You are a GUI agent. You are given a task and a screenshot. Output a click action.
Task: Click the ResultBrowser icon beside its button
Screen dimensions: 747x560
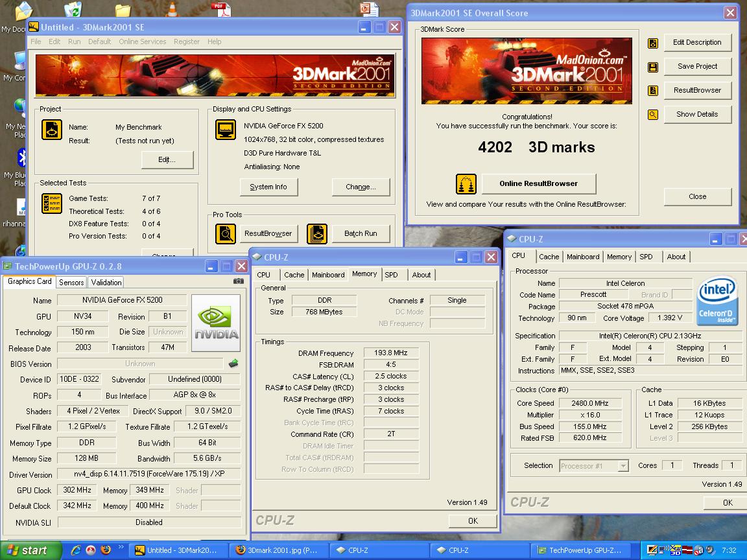tap(653, 91)
